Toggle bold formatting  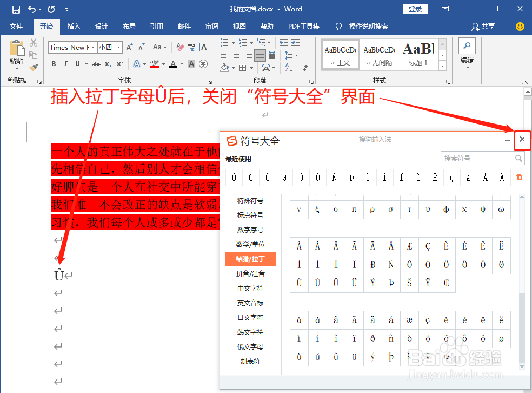click(x=54, y=64)
